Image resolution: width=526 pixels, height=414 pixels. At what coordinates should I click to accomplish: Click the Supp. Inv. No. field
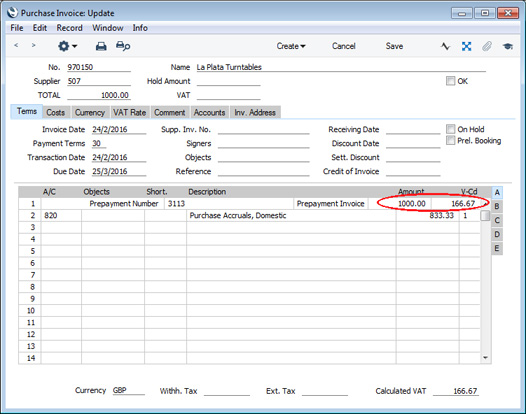[x=263, y=130]
